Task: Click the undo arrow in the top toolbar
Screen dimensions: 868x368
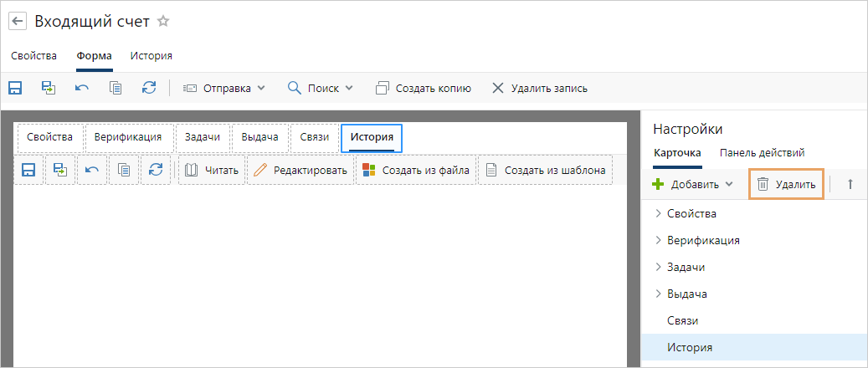Action: (82, 87)
